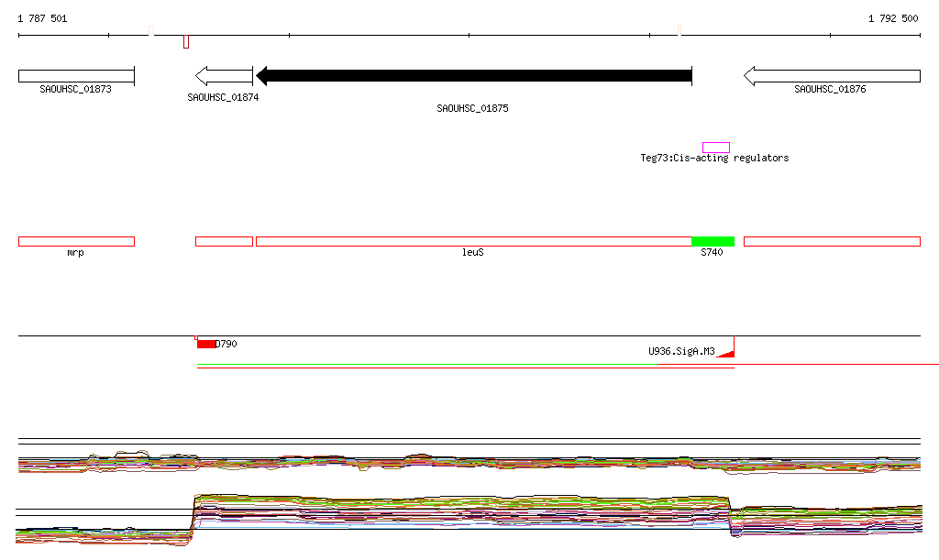Pick the green S740 segment

(x=713, y=241)
